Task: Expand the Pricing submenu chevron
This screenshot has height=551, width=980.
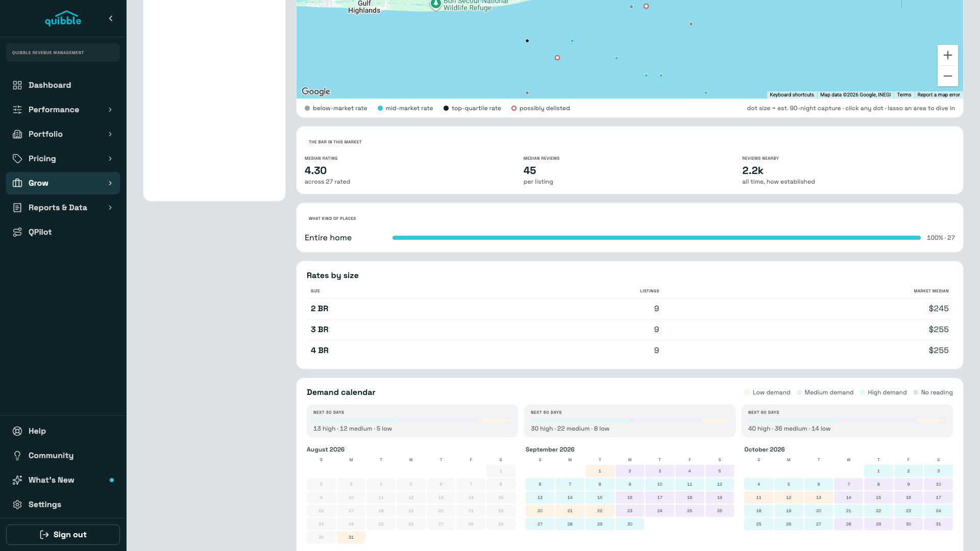Action: (x=110, y=159)
